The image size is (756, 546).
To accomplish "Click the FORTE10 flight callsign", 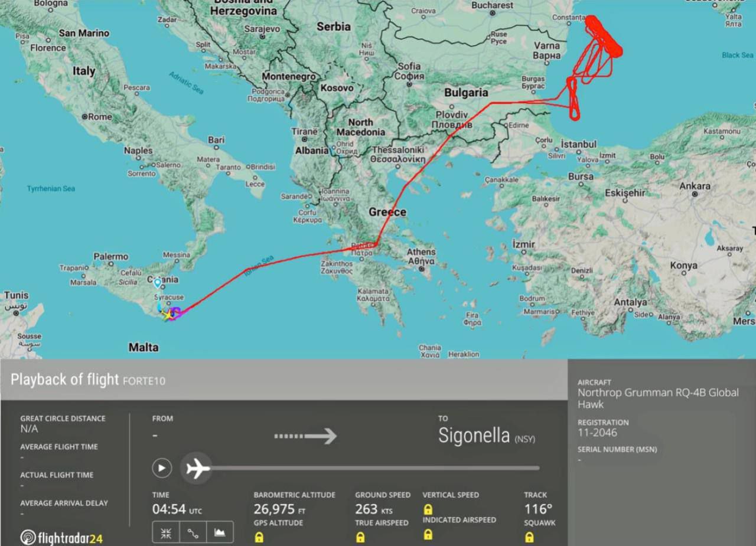I will (144, 381).
